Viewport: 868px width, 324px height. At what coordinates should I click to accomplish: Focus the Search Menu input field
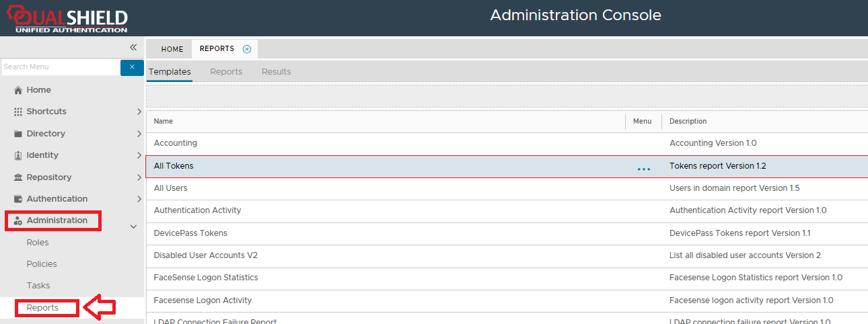pyautogui.click(x=61, y=67)
